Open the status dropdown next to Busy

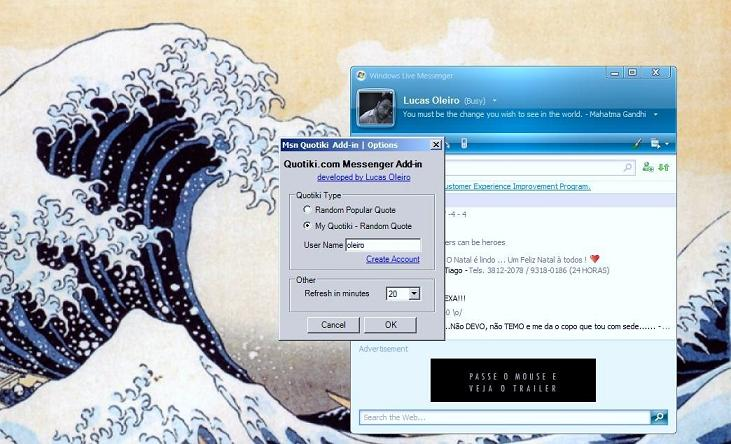coord(495,101)
